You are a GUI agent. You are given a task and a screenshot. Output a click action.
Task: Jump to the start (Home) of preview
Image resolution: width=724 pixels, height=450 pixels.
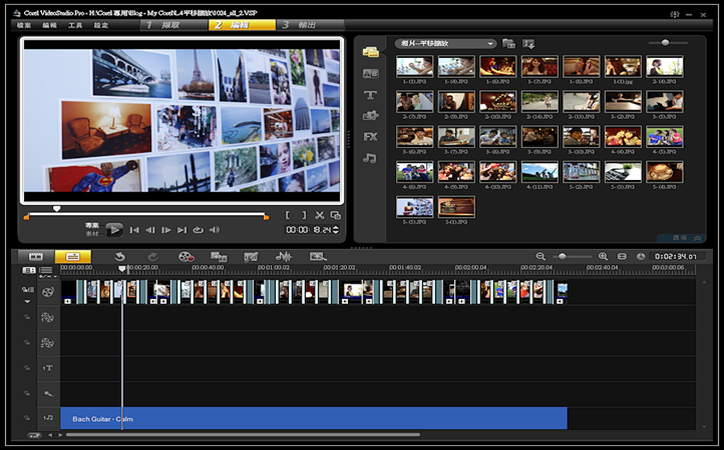(x=134, y=230)
